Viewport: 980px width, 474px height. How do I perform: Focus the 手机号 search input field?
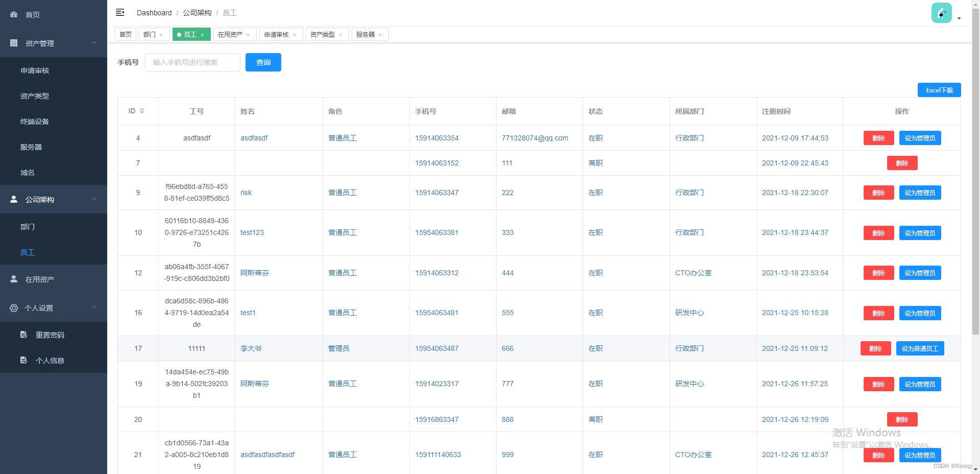[x=192, y=62]
